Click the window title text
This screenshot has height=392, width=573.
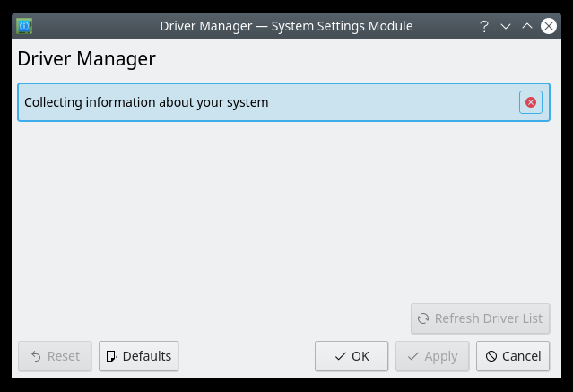pyautogui.click(x=286, y=26)
